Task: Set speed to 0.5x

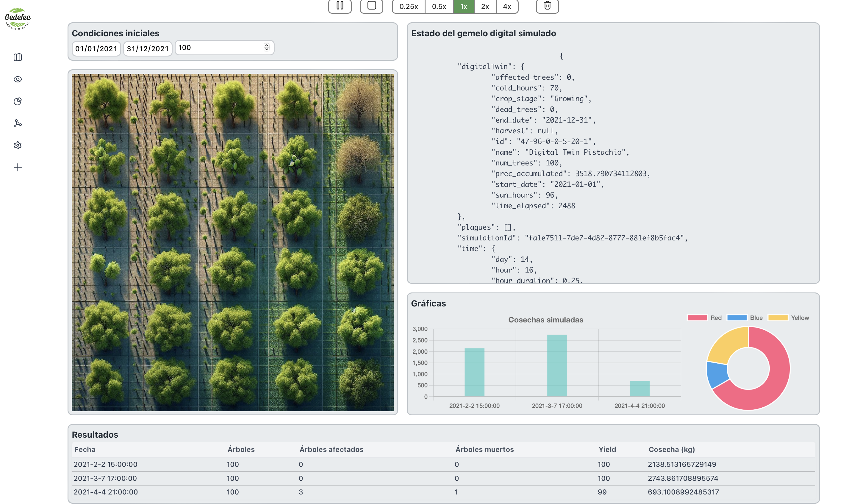Action: tap(439, 7)
